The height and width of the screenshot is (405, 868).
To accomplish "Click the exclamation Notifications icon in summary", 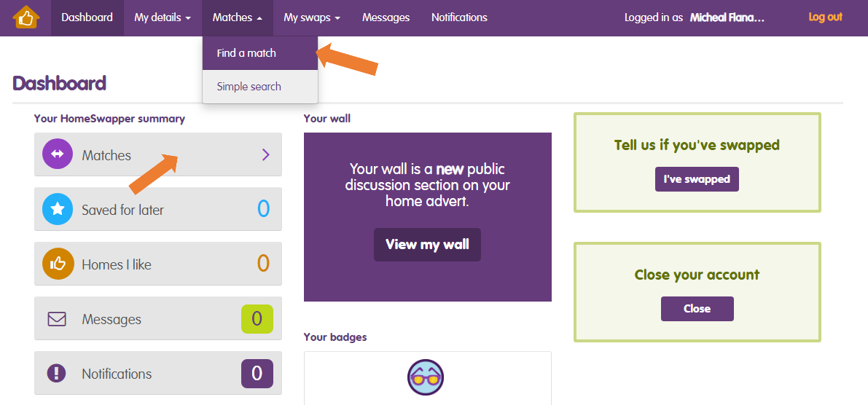I will [57, 374].
